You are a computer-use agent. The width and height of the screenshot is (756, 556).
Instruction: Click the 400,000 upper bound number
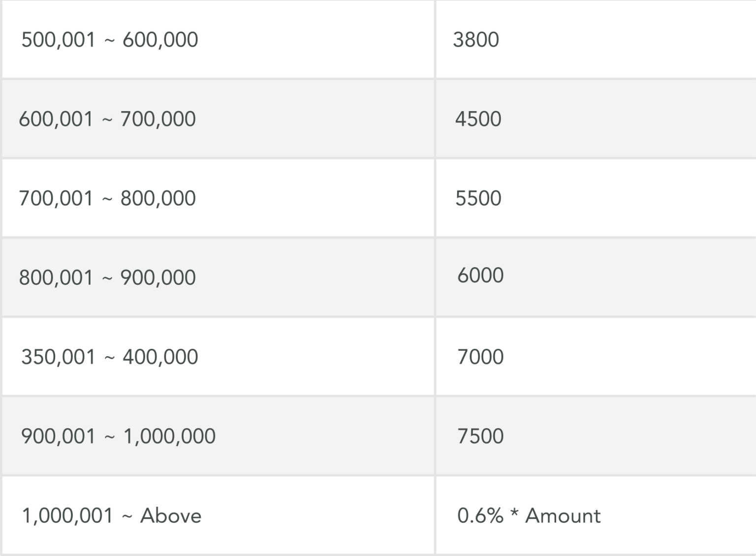pos(160,357)
